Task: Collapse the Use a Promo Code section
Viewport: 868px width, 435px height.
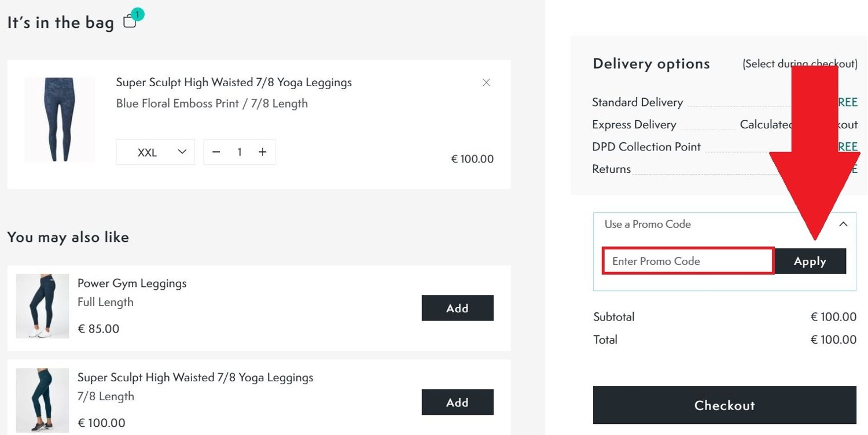Action: [843, 224]
